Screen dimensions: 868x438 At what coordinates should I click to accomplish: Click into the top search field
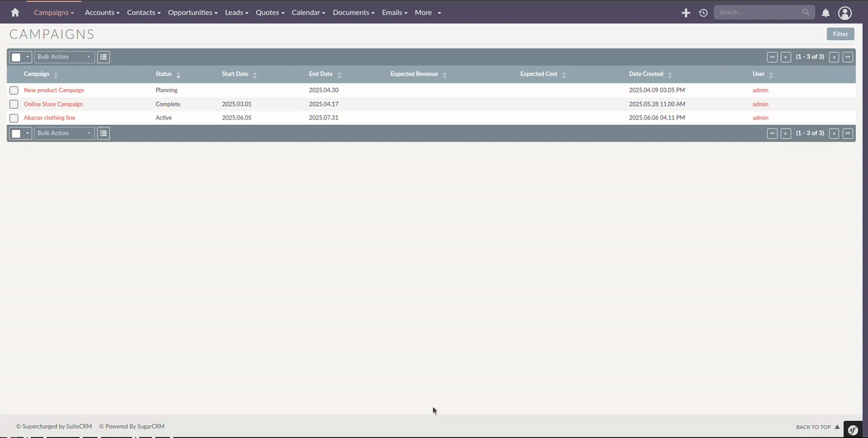point(757,13)
